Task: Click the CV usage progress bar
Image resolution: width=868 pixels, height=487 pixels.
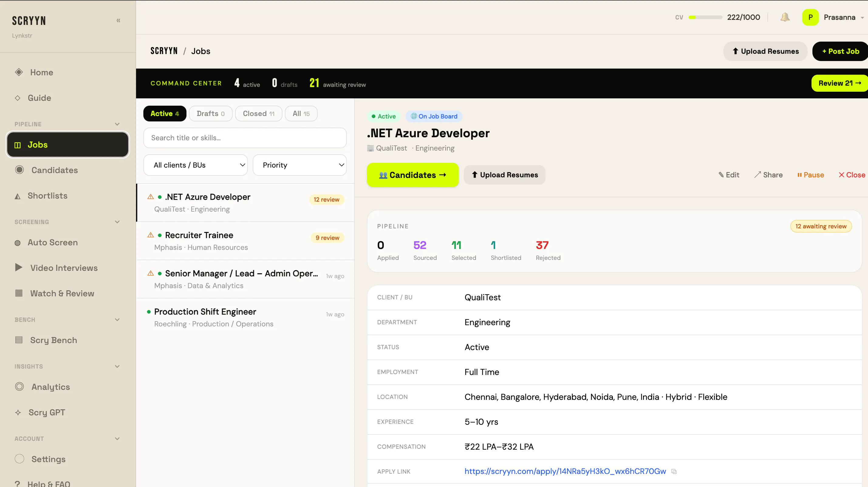Action: click(705, 17)
